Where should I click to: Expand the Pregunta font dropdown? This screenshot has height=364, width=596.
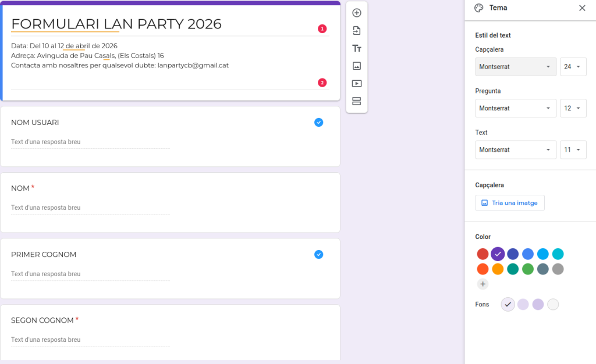[x=516, y=108]
